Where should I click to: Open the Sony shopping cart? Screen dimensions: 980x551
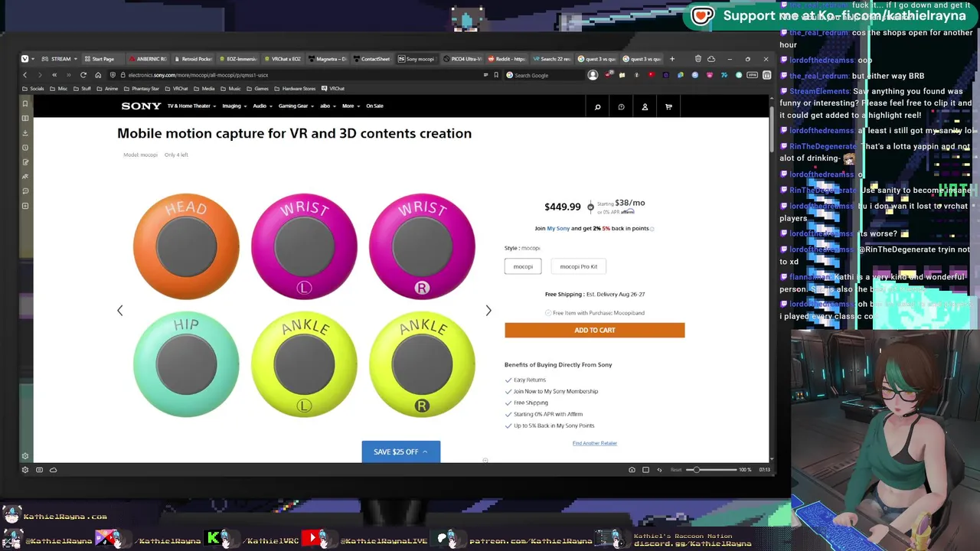(668, 106)
